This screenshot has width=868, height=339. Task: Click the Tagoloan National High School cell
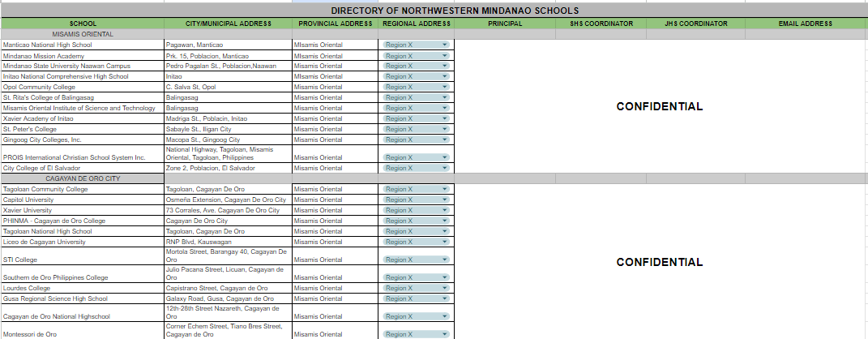83,231
